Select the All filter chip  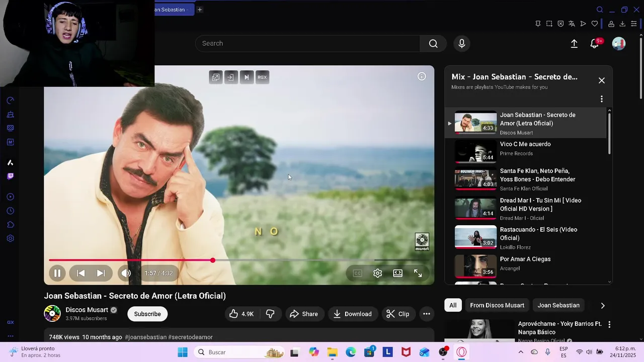pos(453,305)
